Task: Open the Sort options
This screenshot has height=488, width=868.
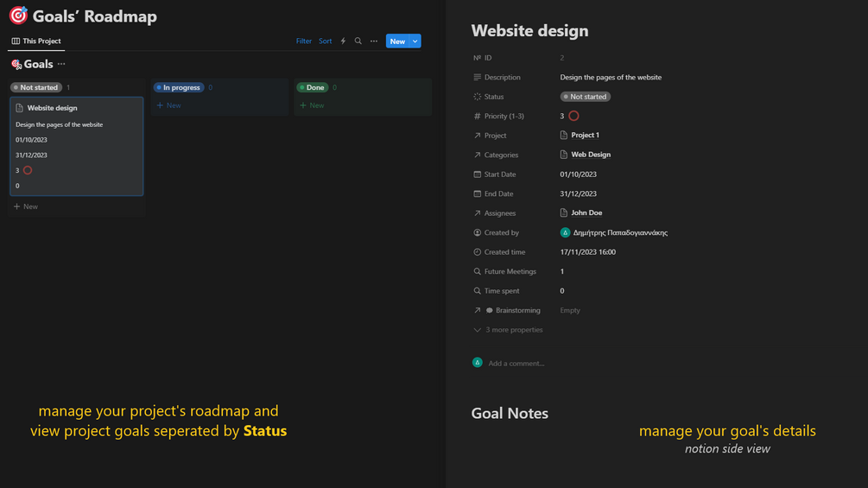Action: [x=325, y=41]
